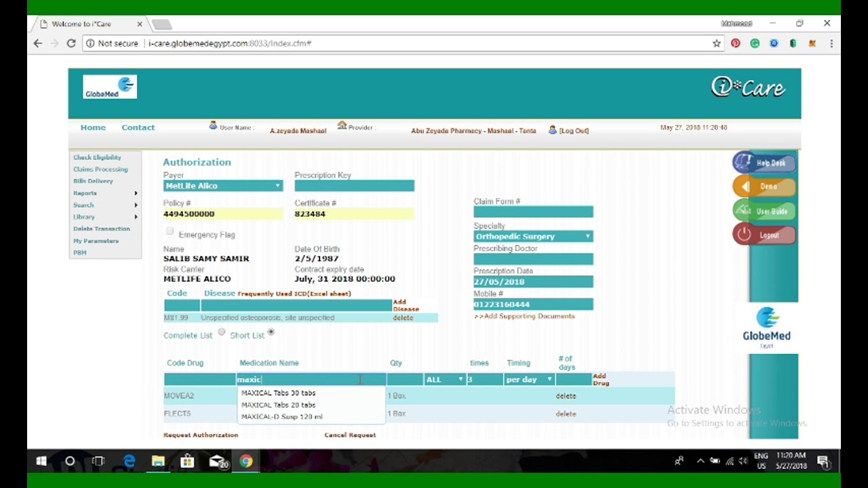Launch the Demo side button
The width and height of the screenshot is (868, 488).
point(764,186)
